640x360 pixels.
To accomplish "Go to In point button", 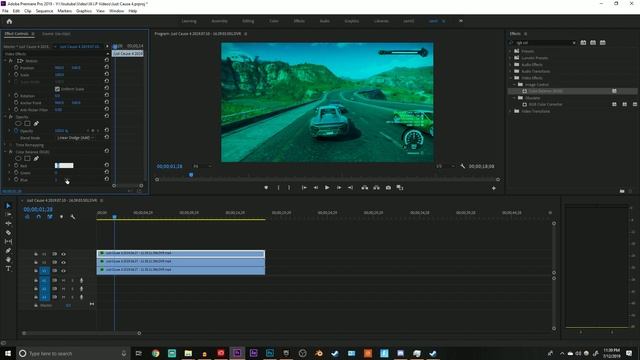I will [x=304, y=188].
